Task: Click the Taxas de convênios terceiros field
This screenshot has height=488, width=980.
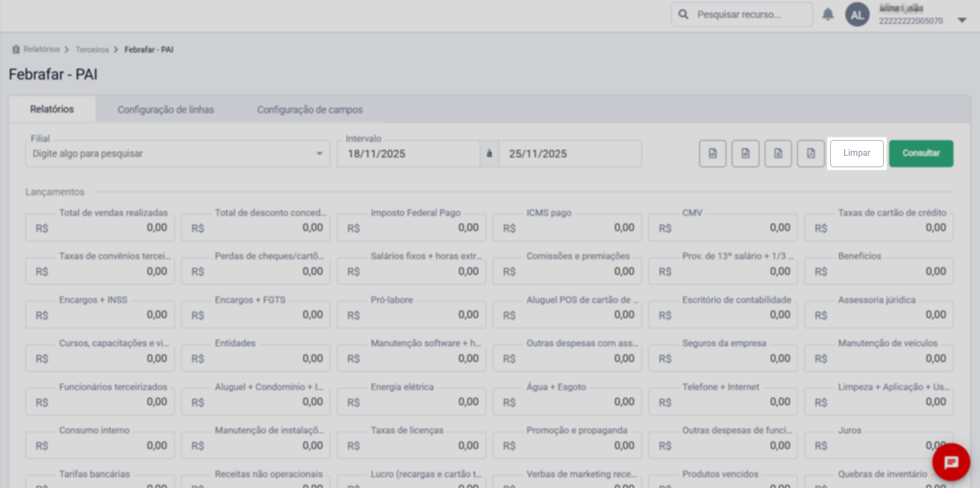Action: [100, 271]
